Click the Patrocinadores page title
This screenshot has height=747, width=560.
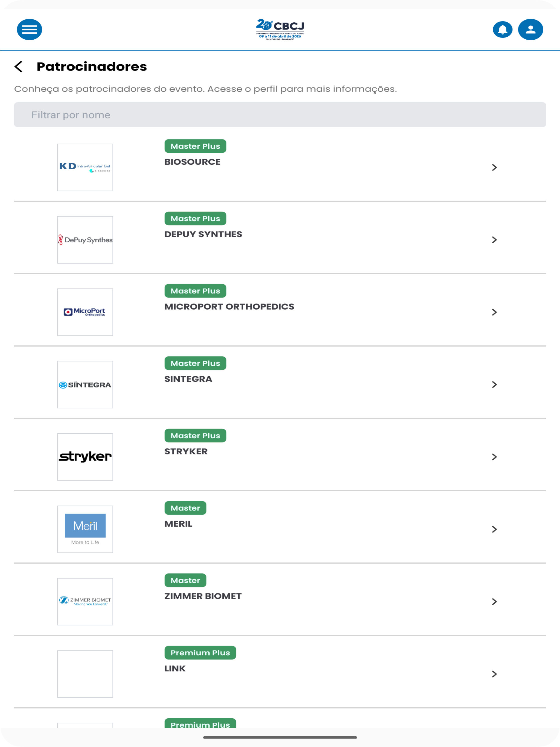(x=92, y=66)
